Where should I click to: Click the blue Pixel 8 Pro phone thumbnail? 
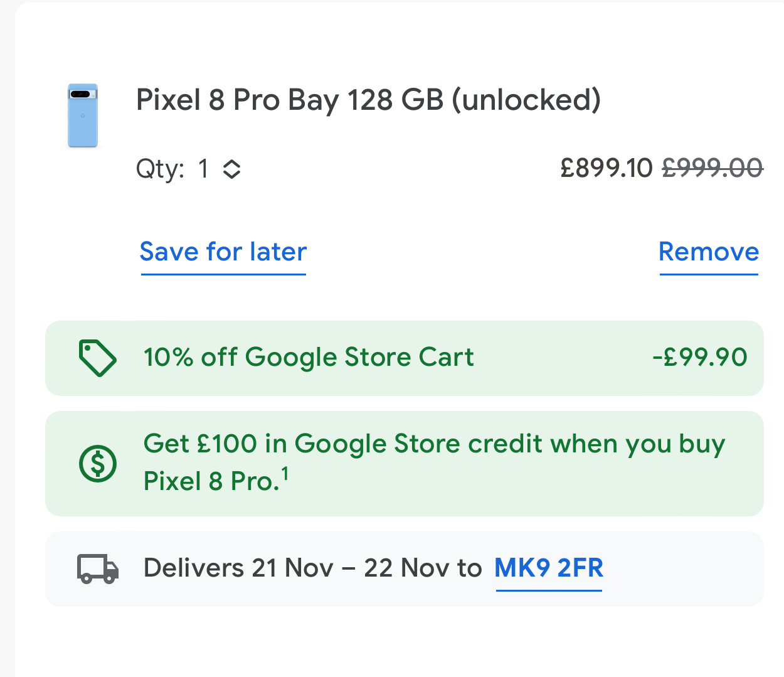coord(83,116)
